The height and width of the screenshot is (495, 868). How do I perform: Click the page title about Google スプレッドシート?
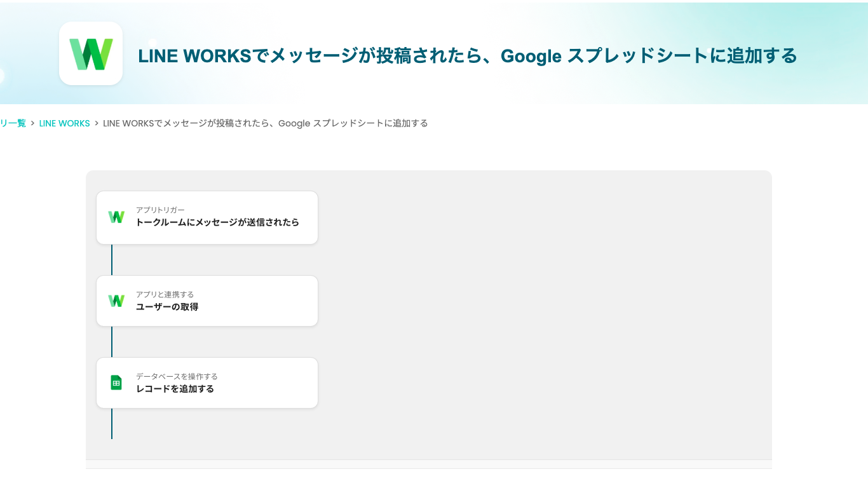(468, 56)
